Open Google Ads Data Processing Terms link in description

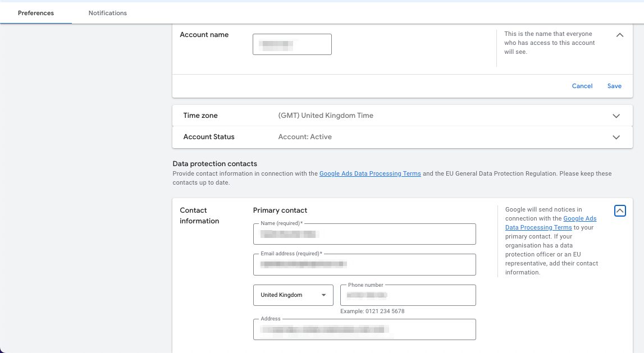tap(370, 173)
